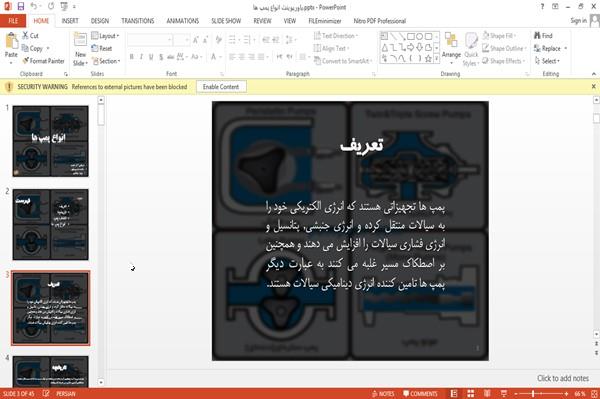The width and height of the screenshot is (600, 399).
Task: Toggle the Notes pane from status bar
Action: tap(383, 394)
